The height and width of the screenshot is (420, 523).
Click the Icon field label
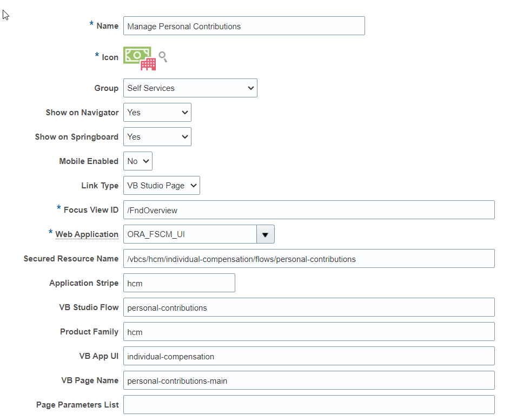(x=110, y=57)
